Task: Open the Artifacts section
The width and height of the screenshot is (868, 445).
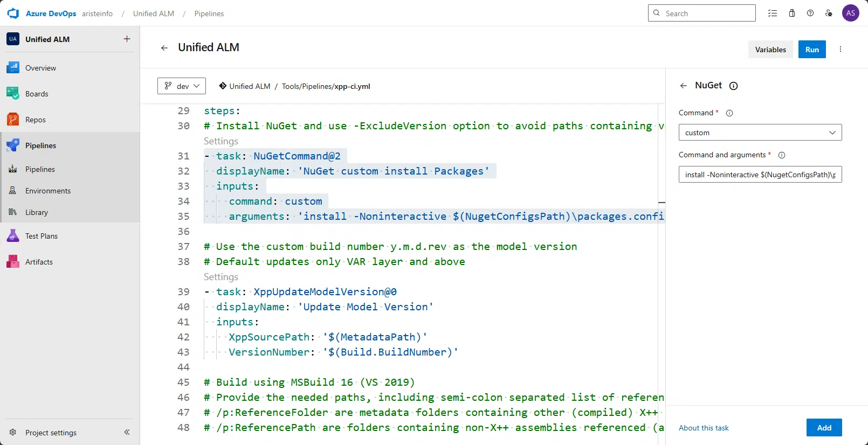Action: (39, 262)
